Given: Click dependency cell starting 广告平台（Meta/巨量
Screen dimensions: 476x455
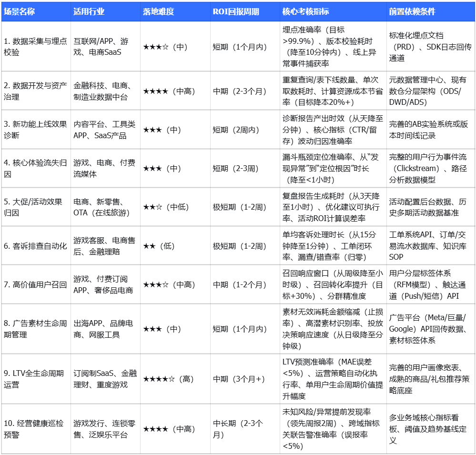Looking at the screenshot, I should click(431, 329).
